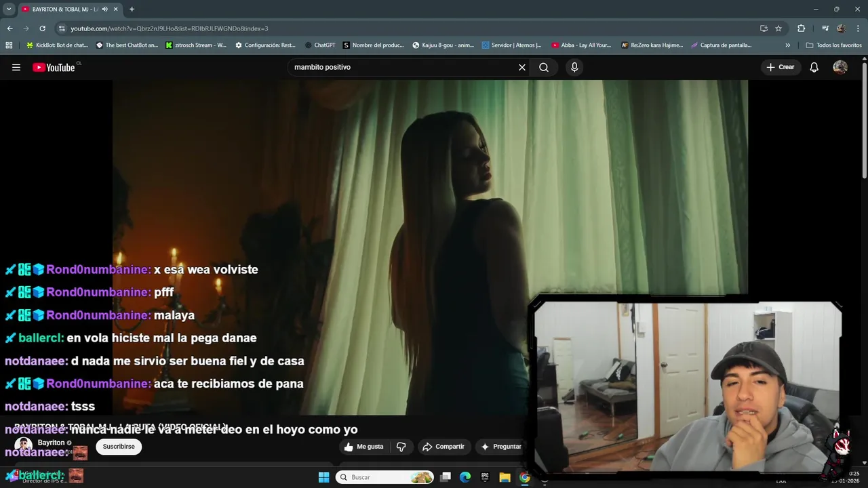The height and width of the screenshot is (488, 868).
Task: Reload the YouTube page
Action: tap(42, 28)
